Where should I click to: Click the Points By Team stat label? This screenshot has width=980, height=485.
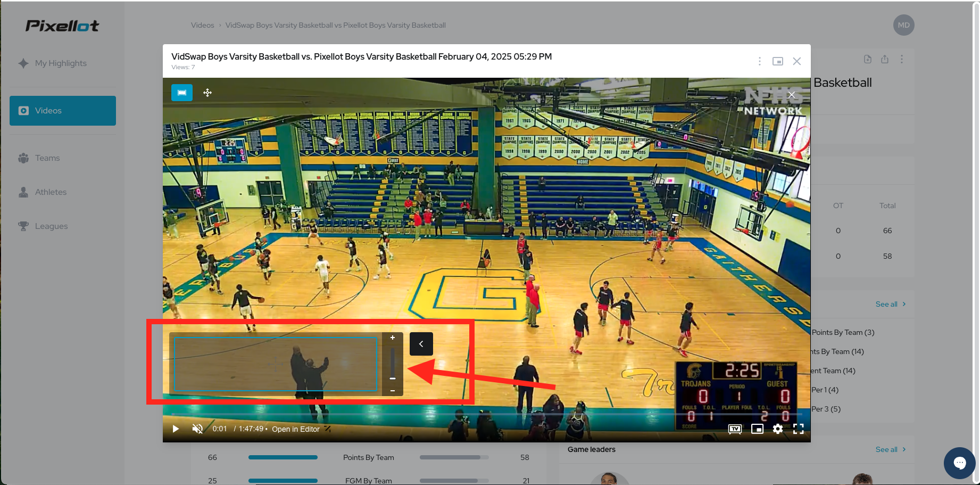coord(368,457)
